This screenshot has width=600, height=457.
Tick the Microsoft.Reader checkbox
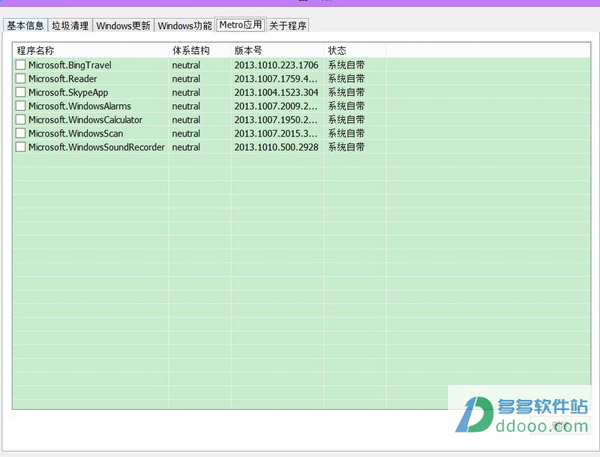(21, 78)
